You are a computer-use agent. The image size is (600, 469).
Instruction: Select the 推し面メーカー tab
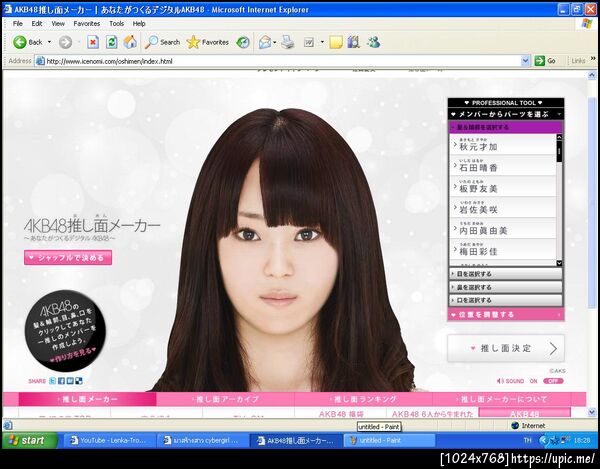[x=87, y=399]
